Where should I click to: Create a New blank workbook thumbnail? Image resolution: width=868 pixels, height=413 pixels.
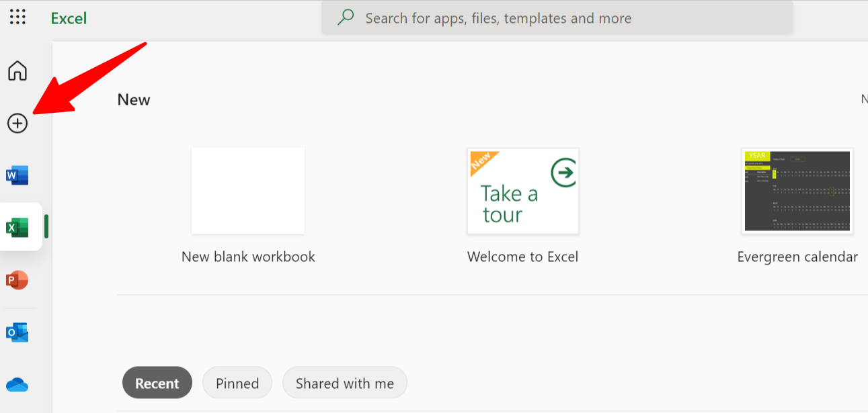click(x=248, y=191)
